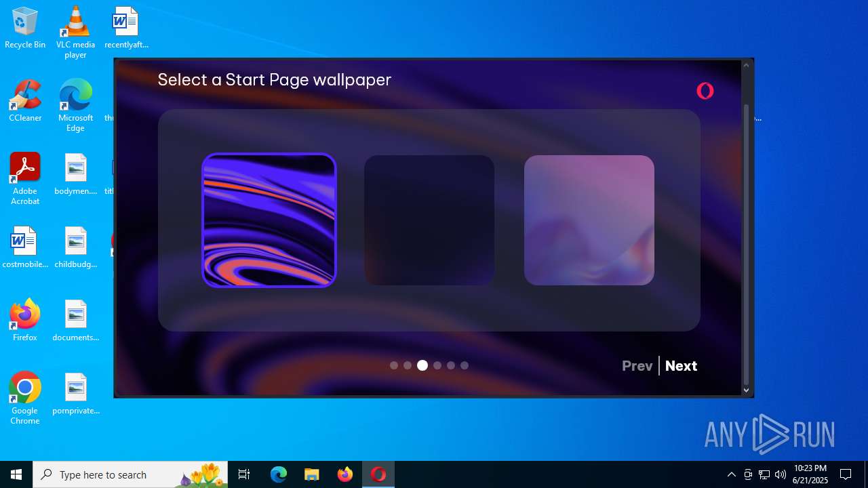Switch to Opera taskbar button
The width and height of the screenshot is (868, 488).
click(x=378, y=474)
